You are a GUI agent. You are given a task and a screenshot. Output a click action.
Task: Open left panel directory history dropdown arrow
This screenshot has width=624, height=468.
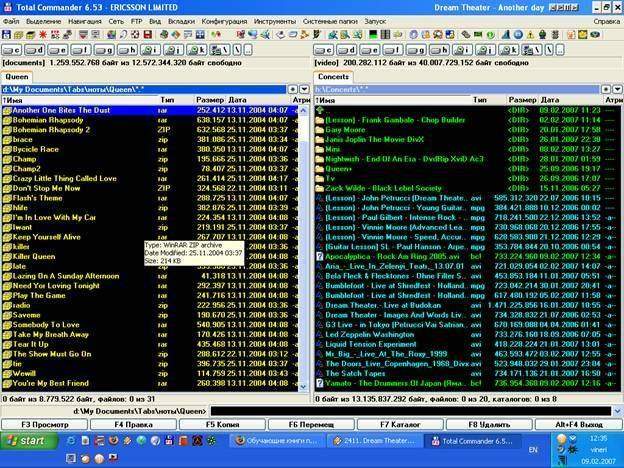coord(305,89)
